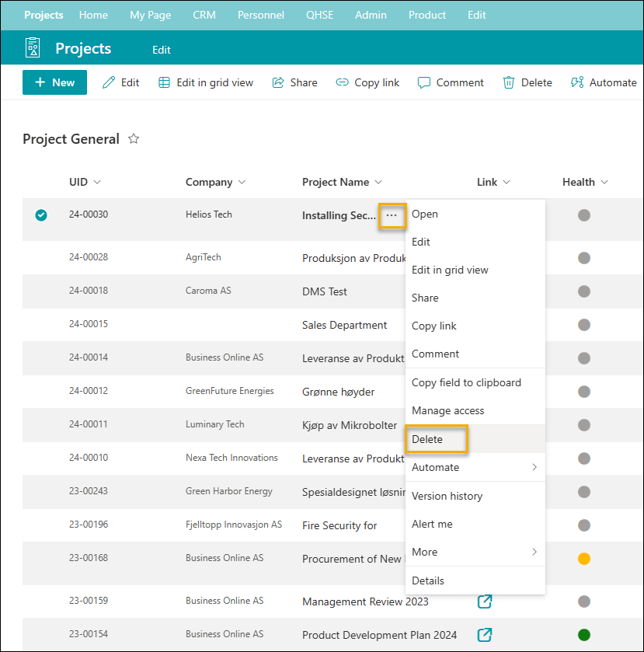The height and width of the screenshot is (652, 644).
Task: Click the yellow health dot for 23-00168
Action: click(x=584, y=559)
